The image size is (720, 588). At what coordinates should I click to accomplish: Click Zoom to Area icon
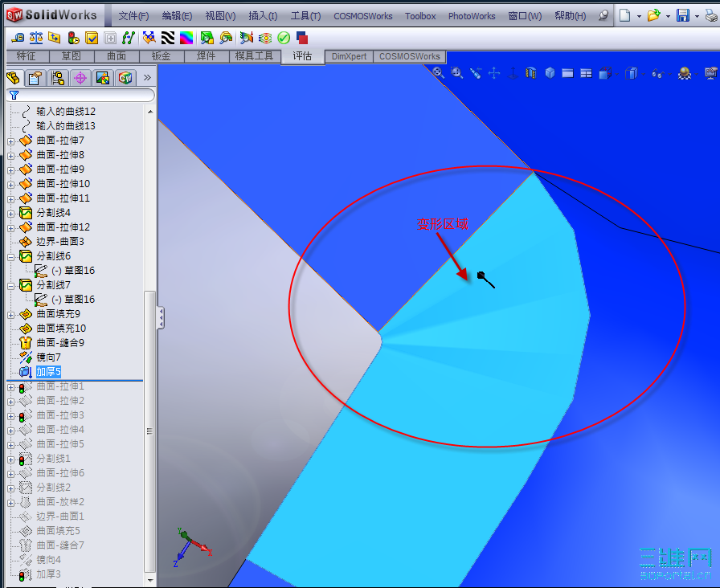tap(457, 72)
